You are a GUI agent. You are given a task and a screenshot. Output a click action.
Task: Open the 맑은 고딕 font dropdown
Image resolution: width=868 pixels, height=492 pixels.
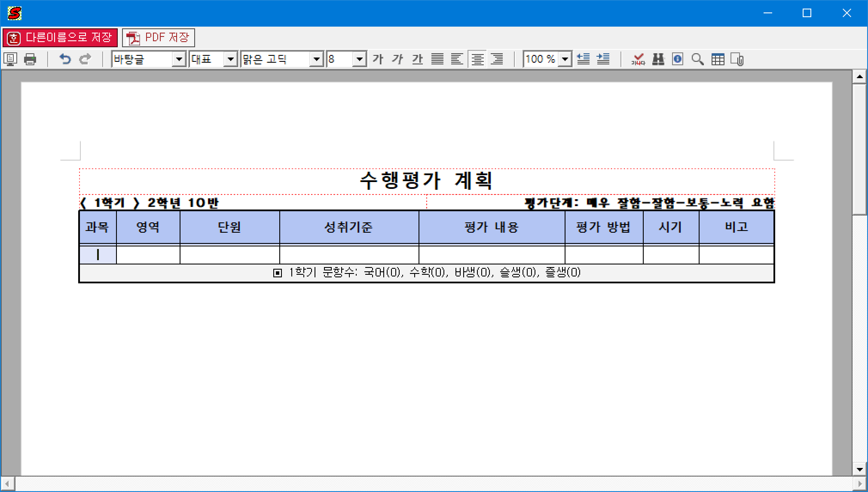[x=316, y=59]
